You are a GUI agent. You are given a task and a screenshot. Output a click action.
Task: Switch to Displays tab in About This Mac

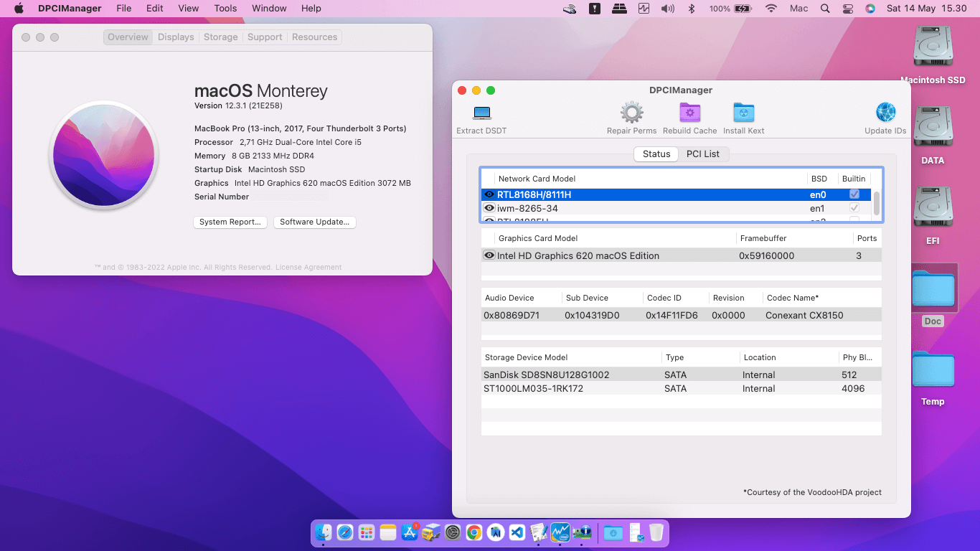(x=176, y=37)
